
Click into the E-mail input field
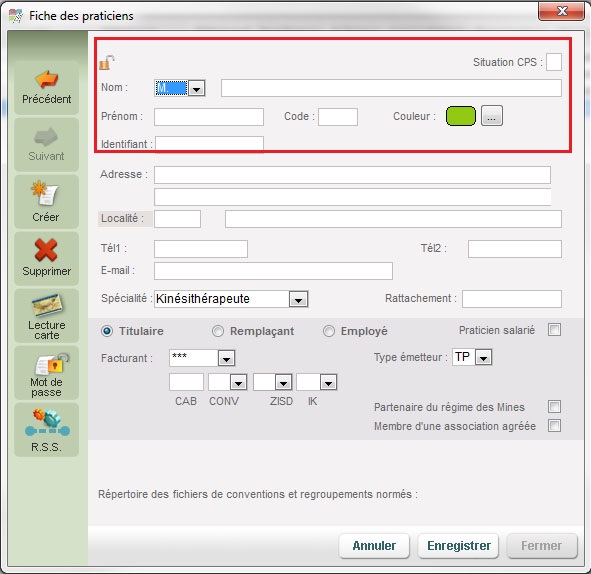click(x=273, y=271)
